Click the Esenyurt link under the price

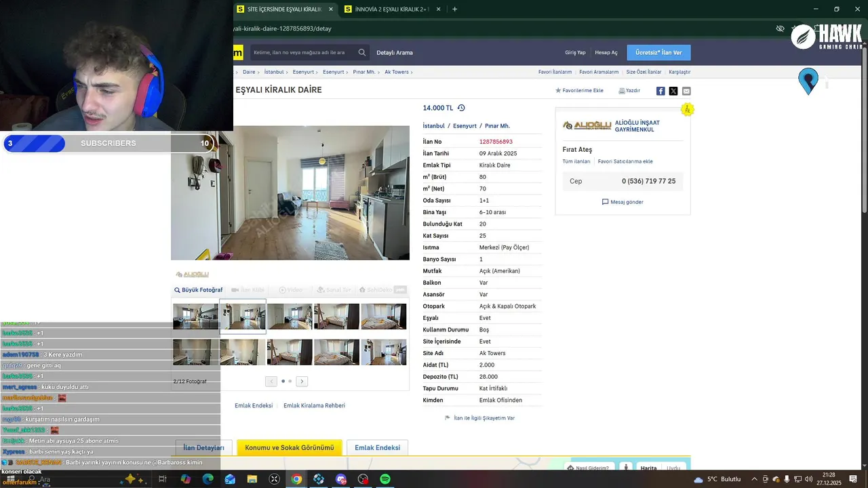[x=465, y=126]
